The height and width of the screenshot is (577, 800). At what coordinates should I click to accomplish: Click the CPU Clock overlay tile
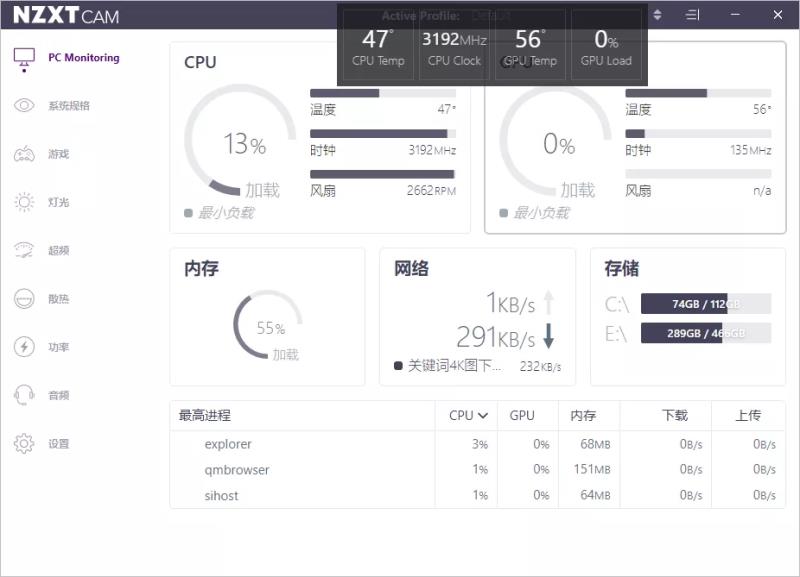pyautogui.click(x=454, y=47)
